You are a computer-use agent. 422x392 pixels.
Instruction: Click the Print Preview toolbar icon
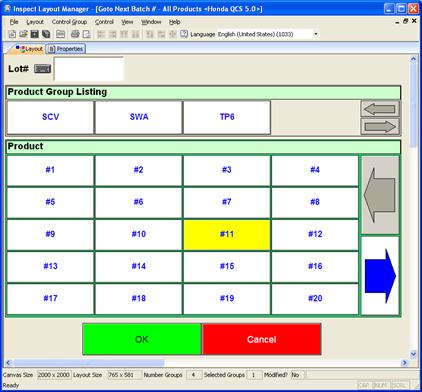(x=86, y=34)
